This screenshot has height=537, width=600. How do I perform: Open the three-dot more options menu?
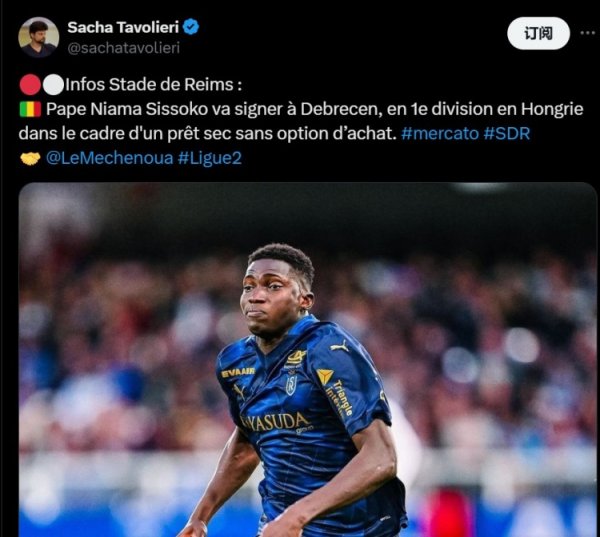coord(587,33)
